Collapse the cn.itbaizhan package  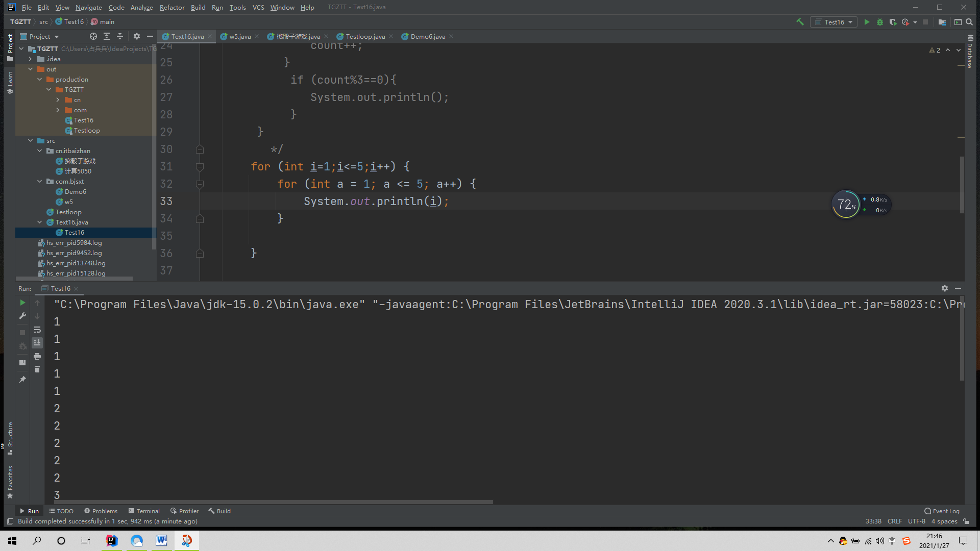40,151
